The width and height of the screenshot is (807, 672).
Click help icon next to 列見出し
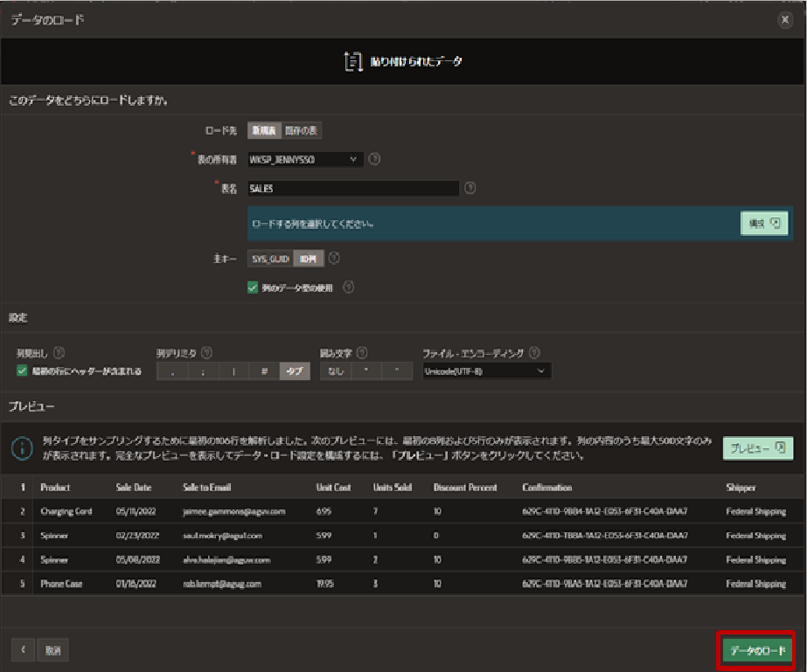click(59, 353)
